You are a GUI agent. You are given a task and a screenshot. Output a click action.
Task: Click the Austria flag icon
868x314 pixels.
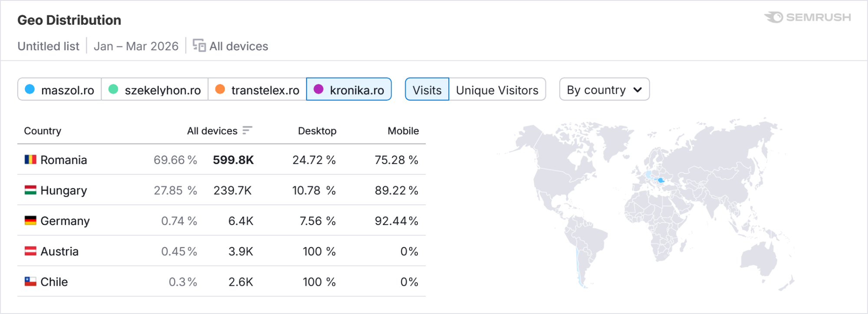30,251
